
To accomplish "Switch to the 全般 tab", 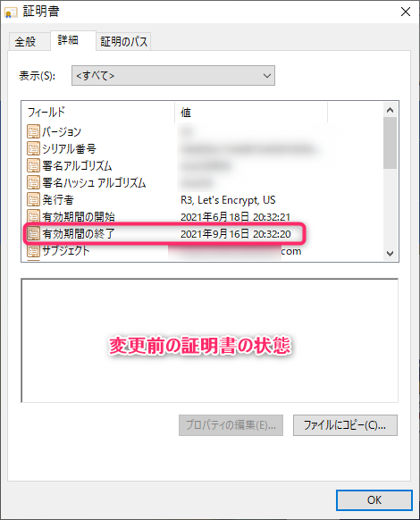I will [x=25, y=41].
